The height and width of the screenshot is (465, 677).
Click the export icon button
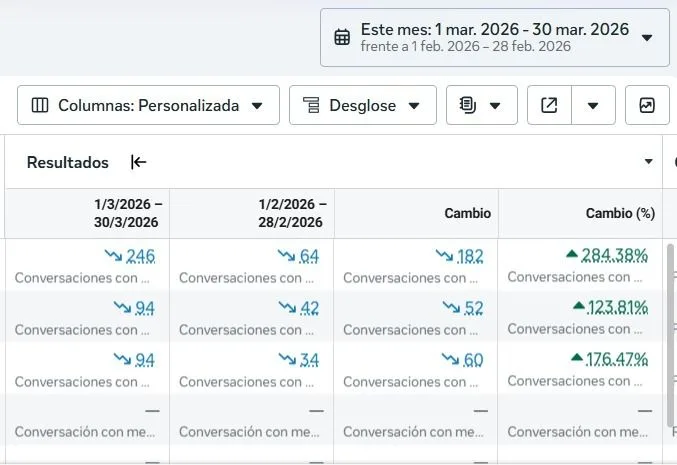pyautogui.click(x=549, y=105)
